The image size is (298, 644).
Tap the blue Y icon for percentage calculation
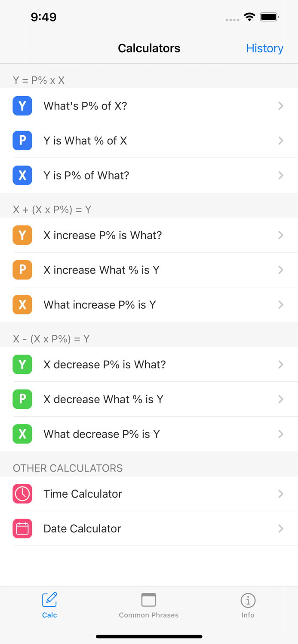(x=22, y=106)
